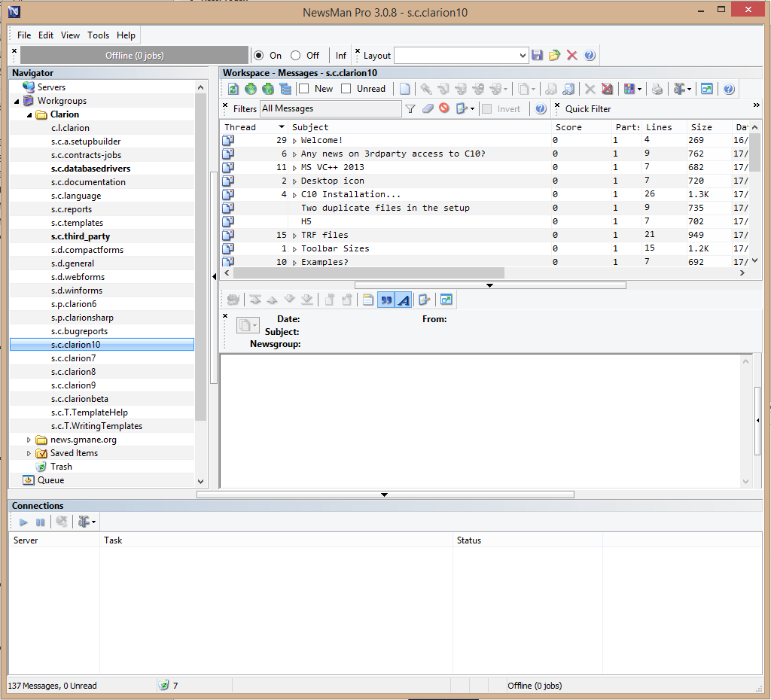This screenshot has height=700, width=771.
Task: Click the funnel filter icon
Action: [410, 109]
